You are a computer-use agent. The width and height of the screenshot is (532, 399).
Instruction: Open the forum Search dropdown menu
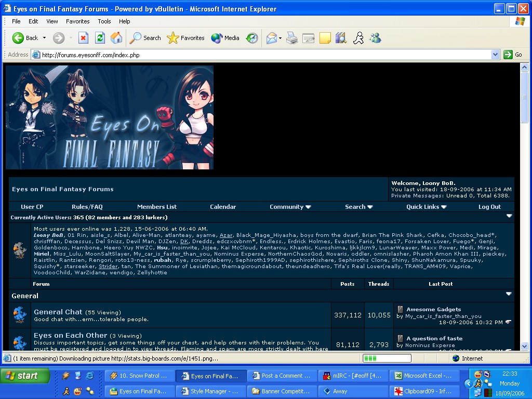click(358, 207)
